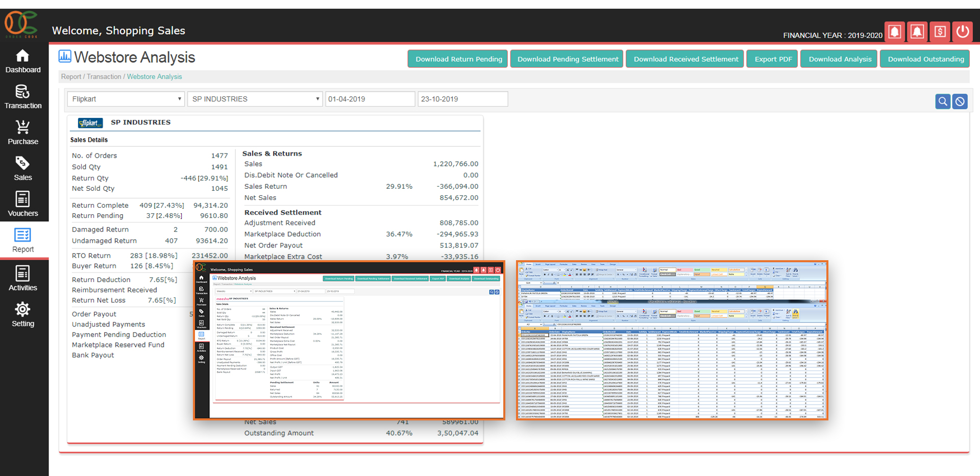Screen dimensions: 980x476
Task: Click Download Outstanding button
Action: coord(925,59)
